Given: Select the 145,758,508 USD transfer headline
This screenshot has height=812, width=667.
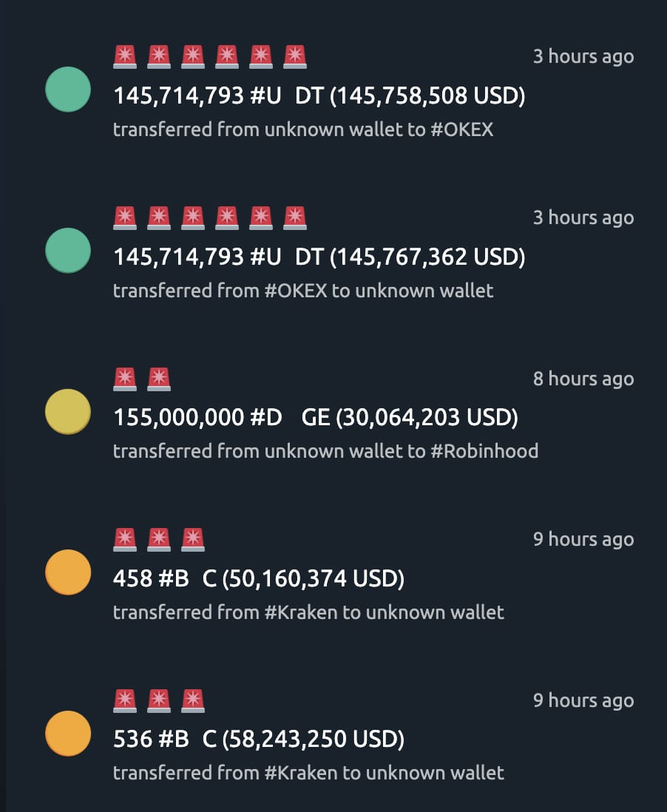Looking at the screenshot, I should click(319, 96).
